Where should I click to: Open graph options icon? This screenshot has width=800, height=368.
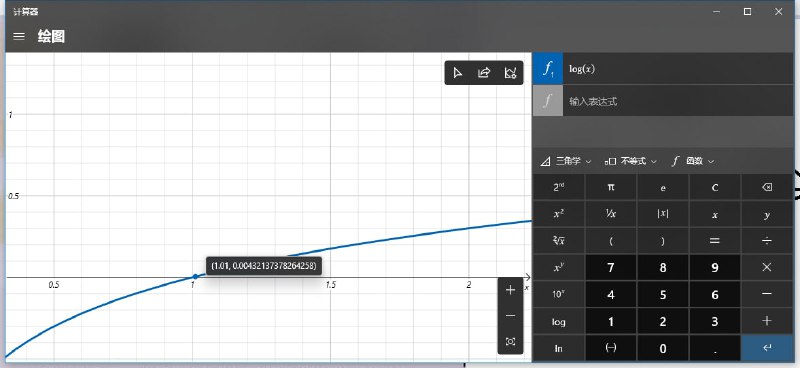pos(510,73)
